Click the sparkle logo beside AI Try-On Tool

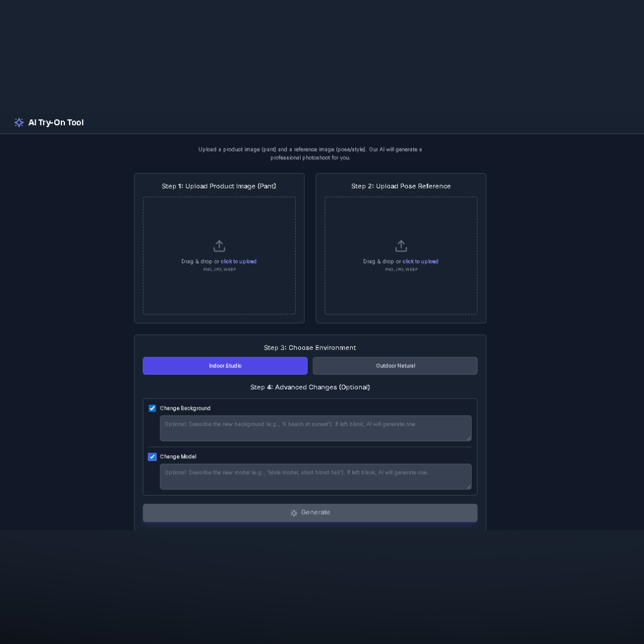[19, 122]
